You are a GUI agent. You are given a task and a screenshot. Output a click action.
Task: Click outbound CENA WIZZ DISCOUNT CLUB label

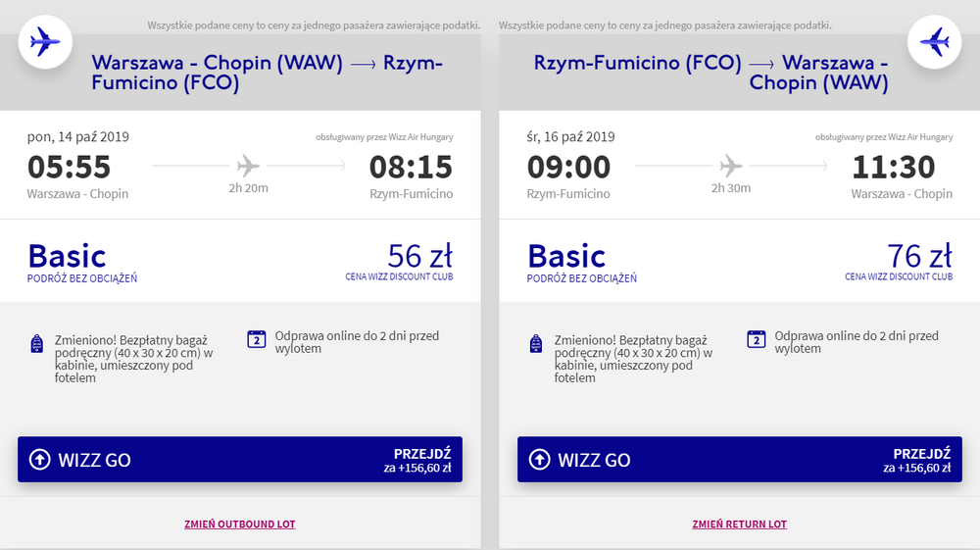pos(400,276)
